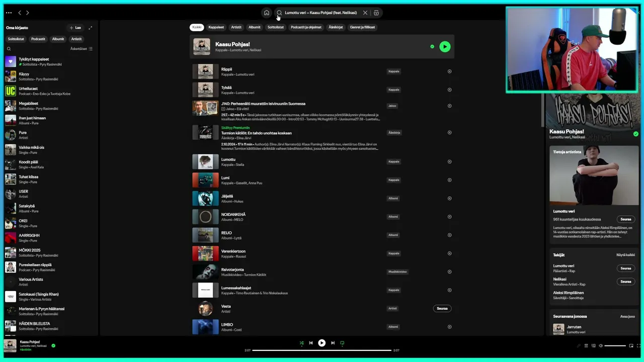Clear the search text with the X
The height and width of the screenshot is (362, 644).
pos(365,13)
